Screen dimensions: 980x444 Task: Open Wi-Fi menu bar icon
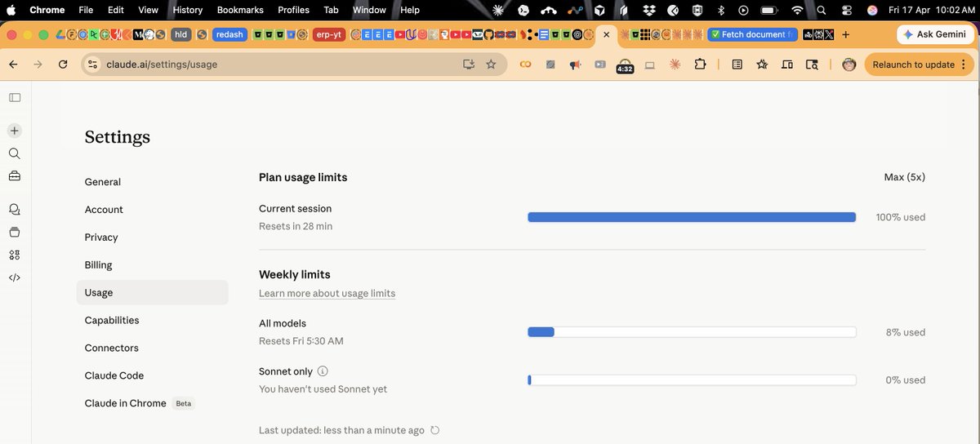[x=797, y=10]
